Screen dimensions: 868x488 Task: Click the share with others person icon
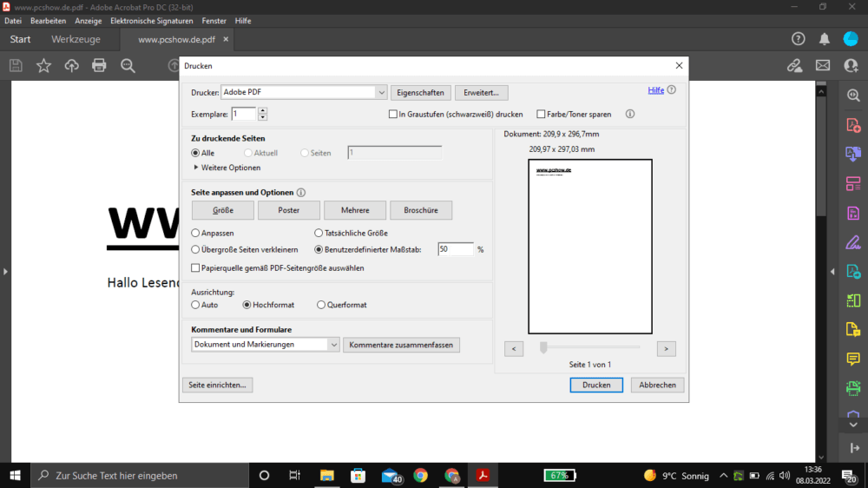pyautogui.click(x=851, y=65)
